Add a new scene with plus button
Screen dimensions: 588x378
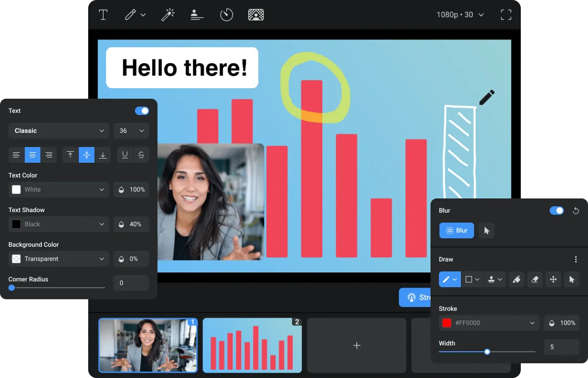[356, 345]
